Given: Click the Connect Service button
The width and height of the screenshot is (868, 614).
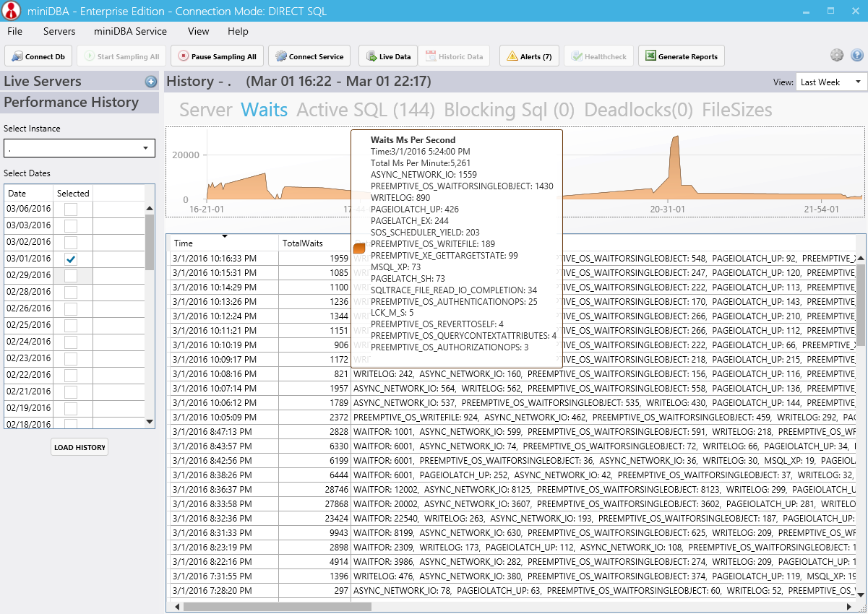Looking at the screenshot, I should pyautogui.click(x=309, y=56).
